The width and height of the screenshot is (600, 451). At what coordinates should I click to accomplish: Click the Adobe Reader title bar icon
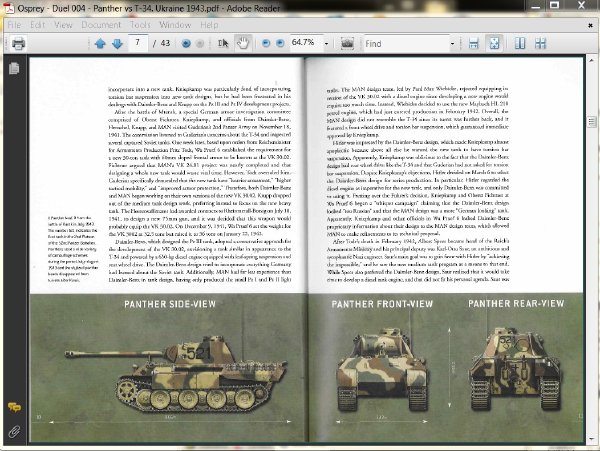8,7
